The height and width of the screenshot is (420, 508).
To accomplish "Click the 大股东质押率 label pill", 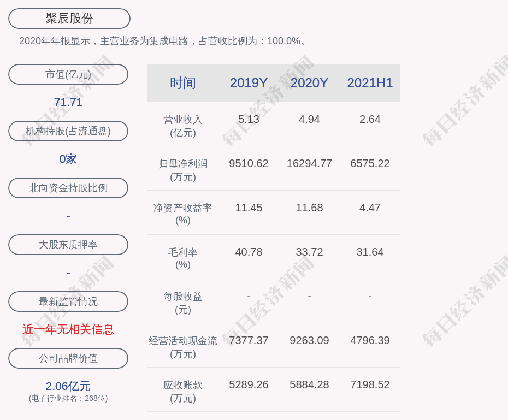I will coord(68,245).
